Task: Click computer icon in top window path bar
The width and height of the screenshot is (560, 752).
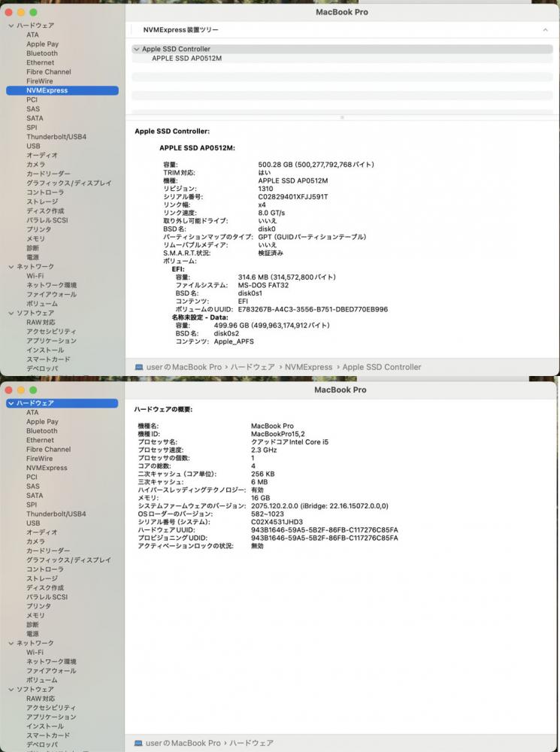Action: (139, 367)
